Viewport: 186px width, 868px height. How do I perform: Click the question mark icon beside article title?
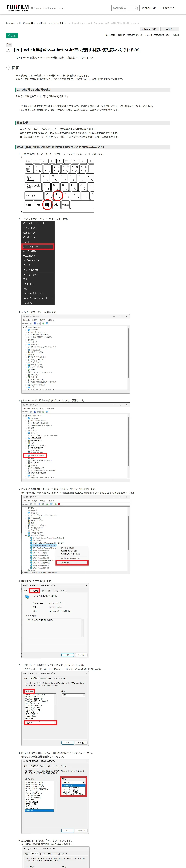[8, 50]
